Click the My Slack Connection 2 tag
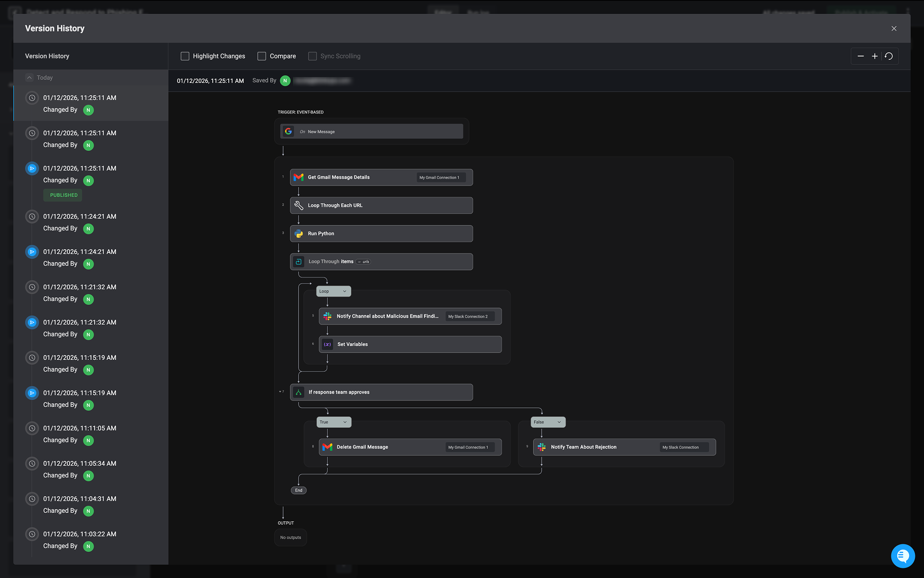 coord(470,317)
